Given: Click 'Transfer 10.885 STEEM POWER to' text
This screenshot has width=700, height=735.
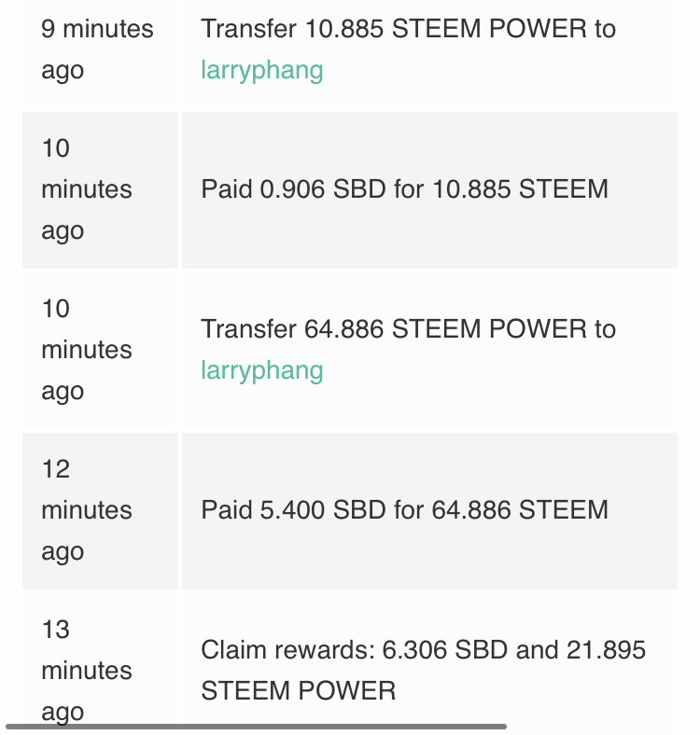Looking at the screenshot, I should point(408,29).
